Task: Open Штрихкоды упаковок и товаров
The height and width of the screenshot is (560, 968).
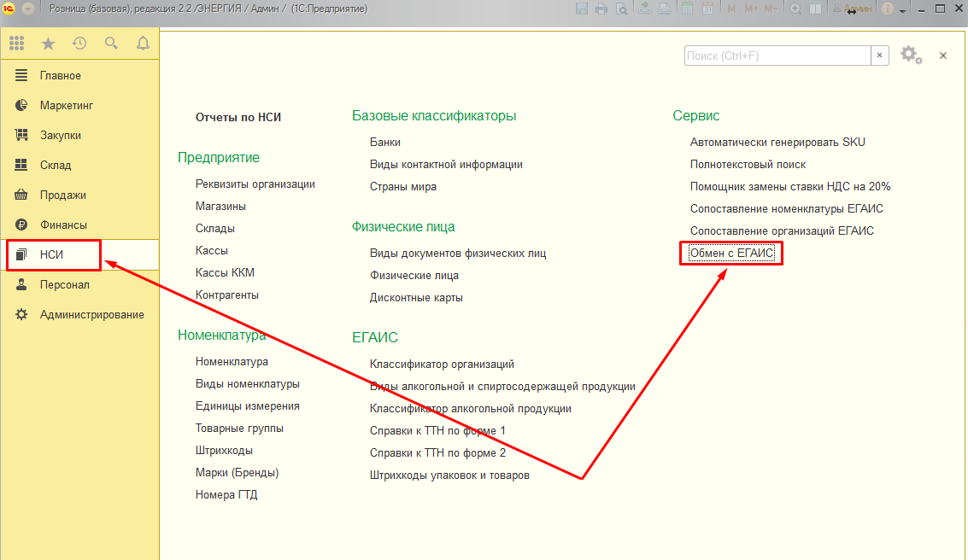Action: (449, 475)
